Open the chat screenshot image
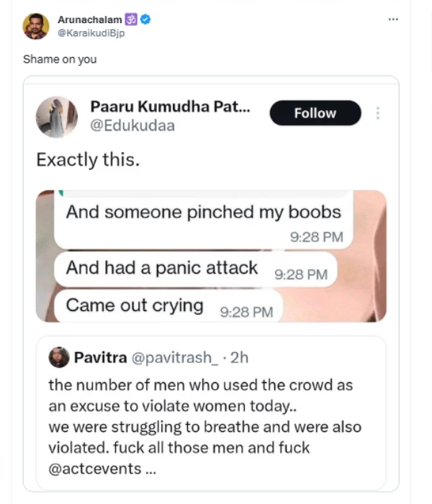Screen dimensions: 432x504 [211, 256]
